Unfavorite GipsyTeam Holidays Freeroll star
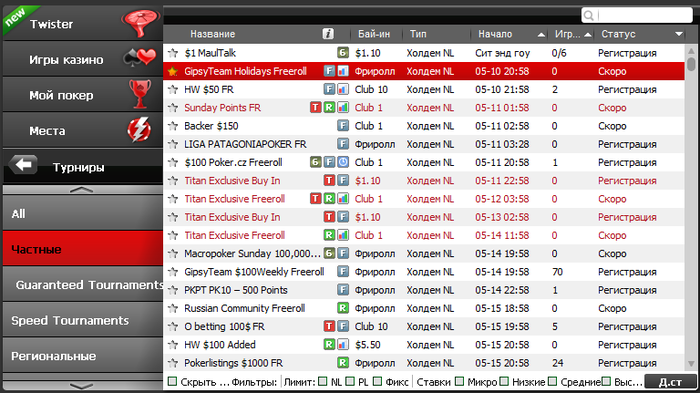Viewport: 700px width, 393px height. click(x=173, y=71)
